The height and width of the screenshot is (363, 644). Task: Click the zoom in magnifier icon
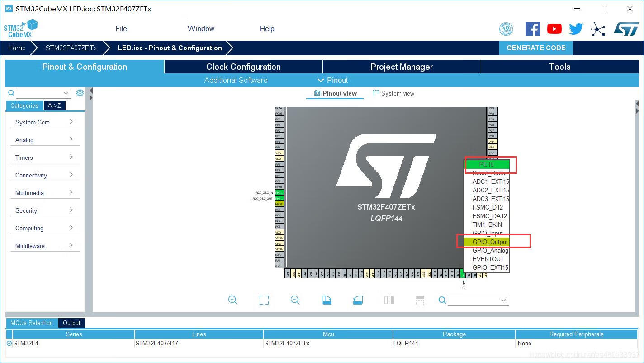coord(233,300)
